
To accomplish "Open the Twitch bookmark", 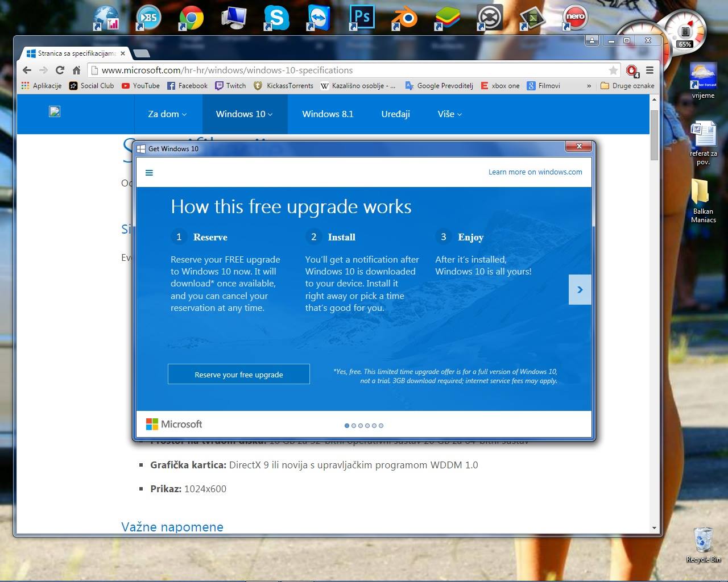I will (x=230, y=86).
